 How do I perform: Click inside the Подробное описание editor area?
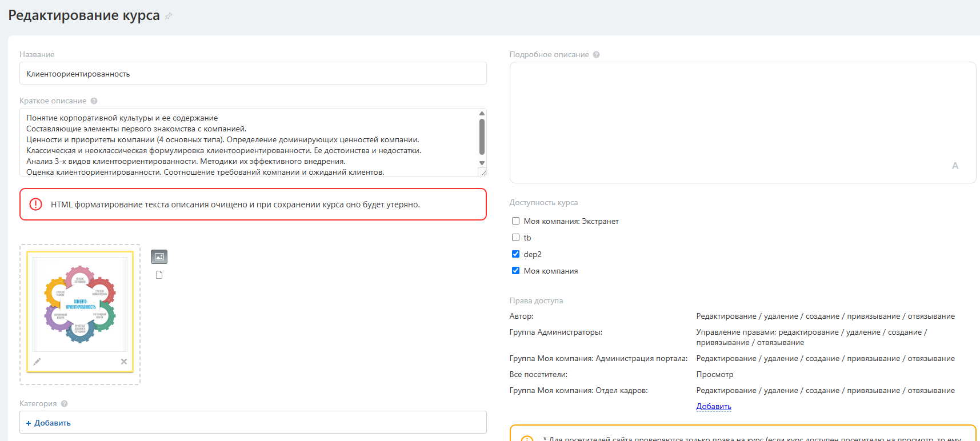pyautogui.click(x=742, y=122)
